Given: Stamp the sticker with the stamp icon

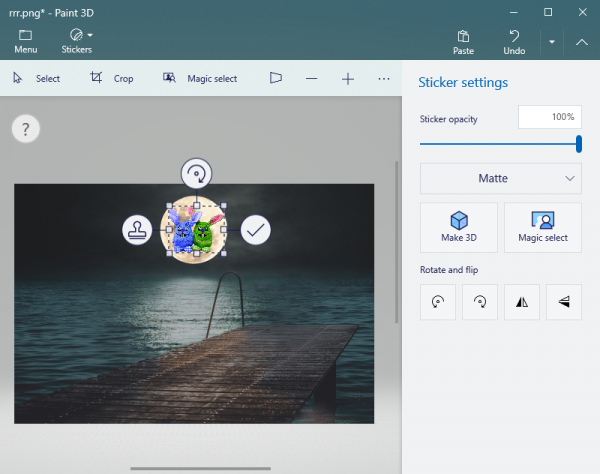Looking at the screenshot, I should tap(137, 230).
